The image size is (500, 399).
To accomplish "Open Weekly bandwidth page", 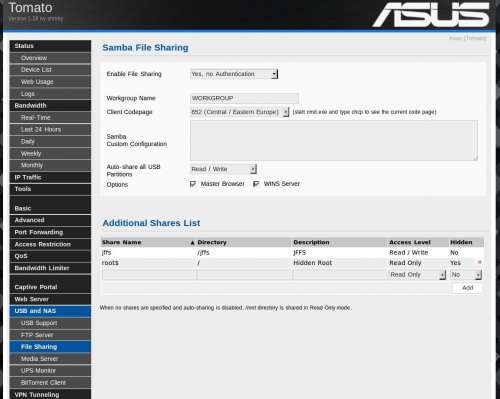I will [x=50, y=153].
